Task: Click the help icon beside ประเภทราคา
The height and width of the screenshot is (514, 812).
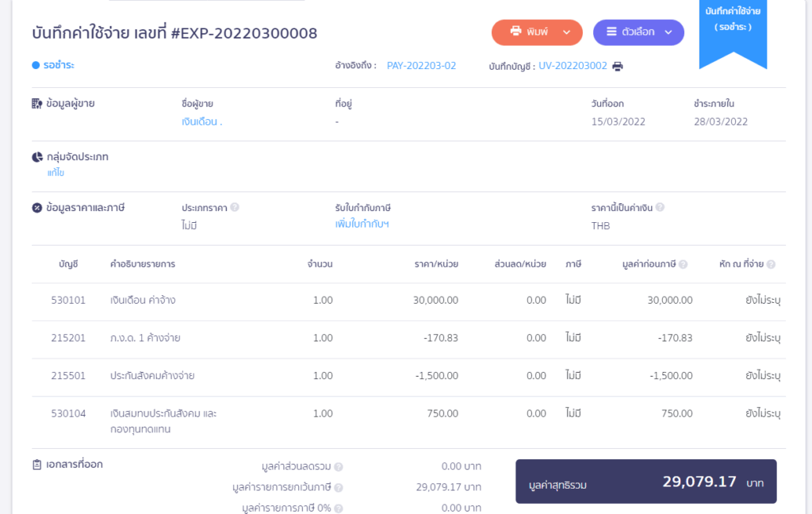Action: (233, 208)
